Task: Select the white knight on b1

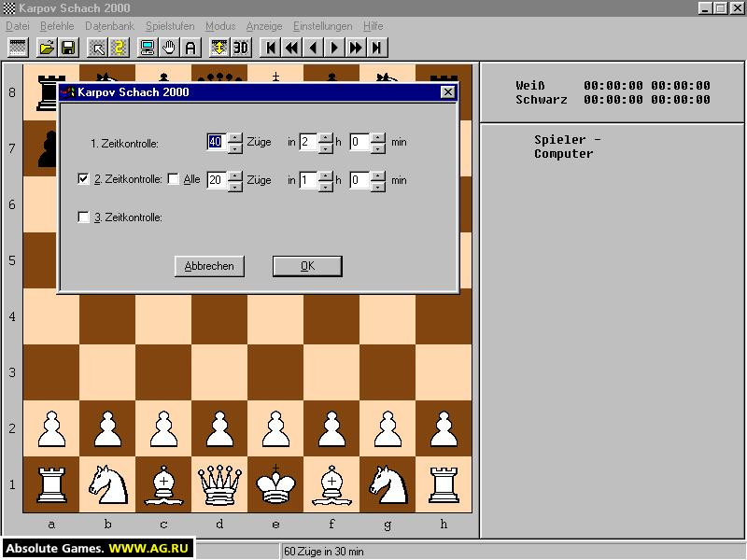Action: click(x=108, y=484)
